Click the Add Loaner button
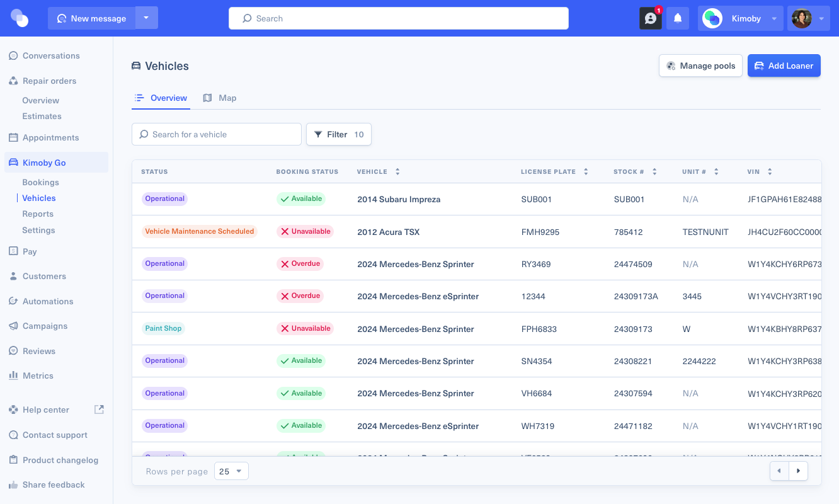This screenshot has height=504, width=839. pyautogui.click(x=784, y=66)
